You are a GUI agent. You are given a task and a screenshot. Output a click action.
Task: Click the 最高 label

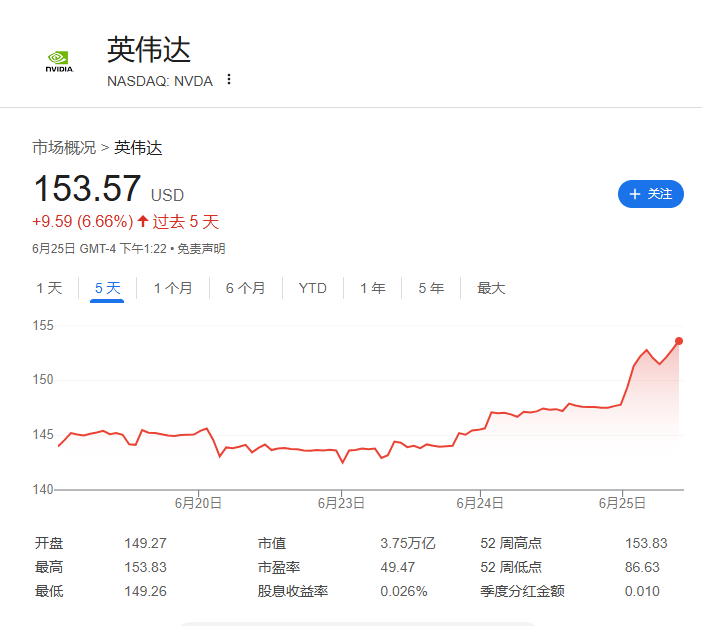(49, 567)
